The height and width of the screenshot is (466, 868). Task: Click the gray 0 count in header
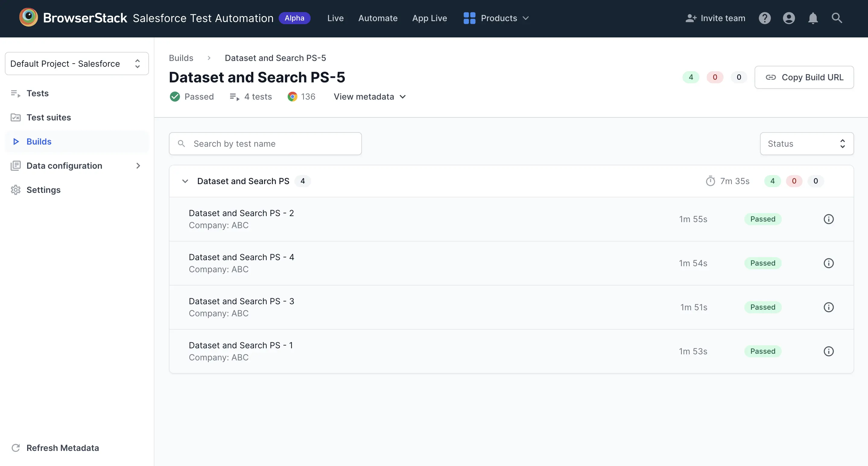(739, 77)
